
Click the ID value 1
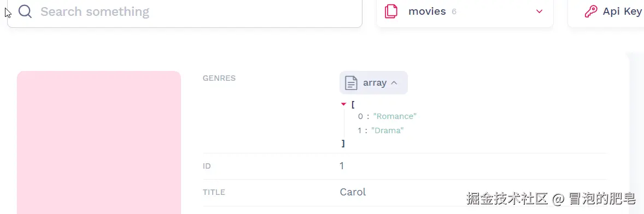click(x=342, y=166)
